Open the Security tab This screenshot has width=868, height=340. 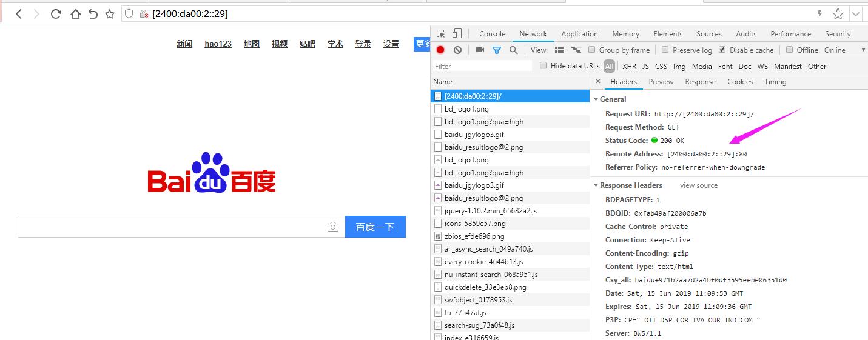[838, 34]
